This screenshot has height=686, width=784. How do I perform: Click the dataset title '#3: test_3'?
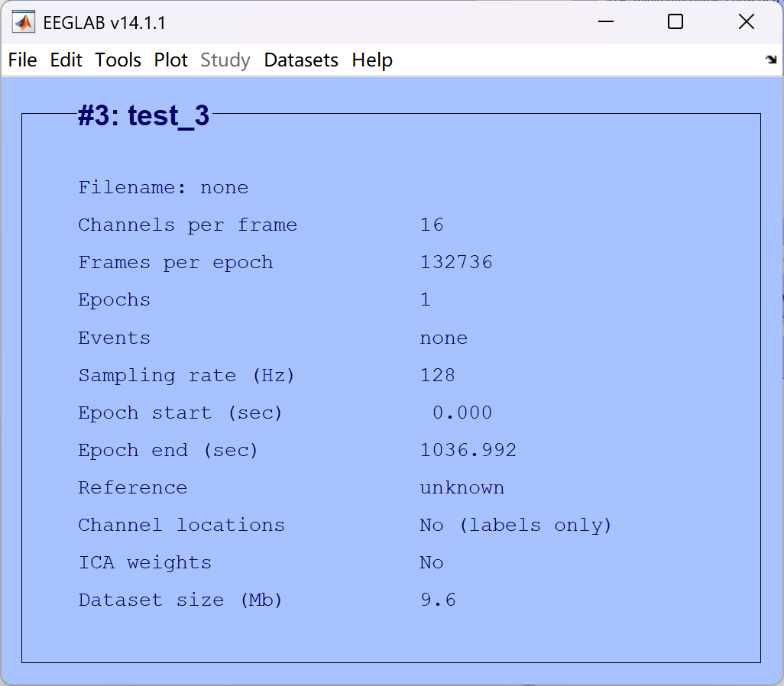(x=144, y=117)
